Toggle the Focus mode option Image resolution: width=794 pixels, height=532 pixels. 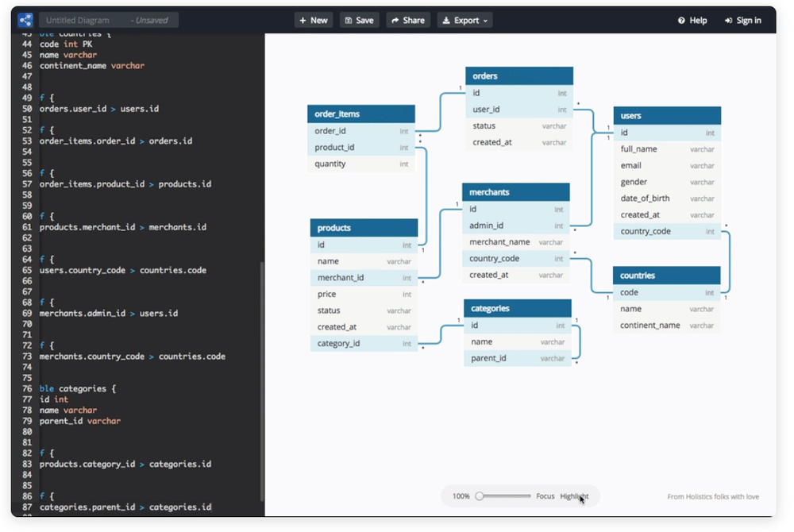click(x=545, y=496)
